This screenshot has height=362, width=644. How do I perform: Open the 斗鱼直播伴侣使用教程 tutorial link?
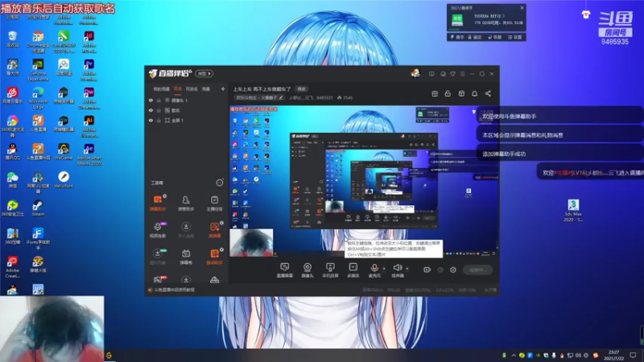(174, 290)
